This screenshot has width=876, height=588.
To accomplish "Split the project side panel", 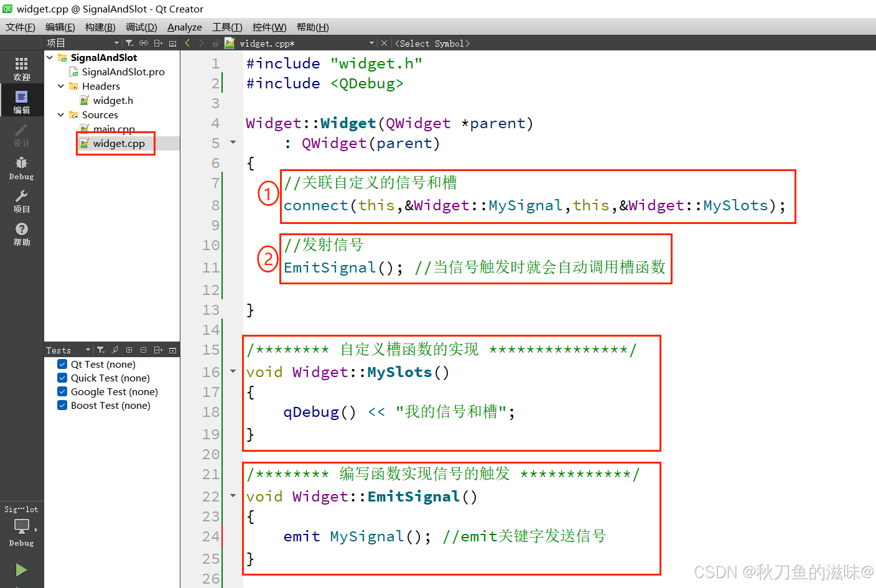I will click(x=158, y=43).
